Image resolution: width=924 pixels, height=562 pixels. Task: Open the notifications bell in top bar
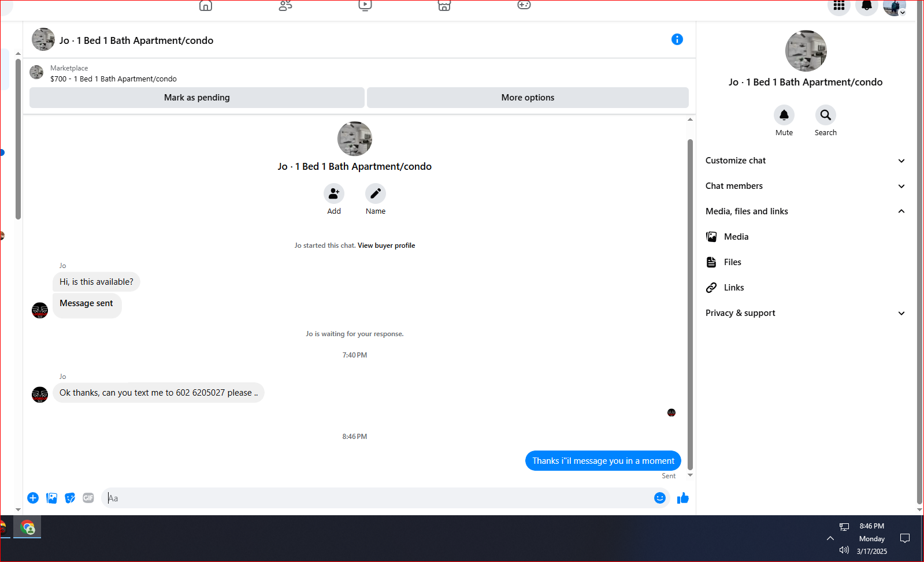(867, 6)
